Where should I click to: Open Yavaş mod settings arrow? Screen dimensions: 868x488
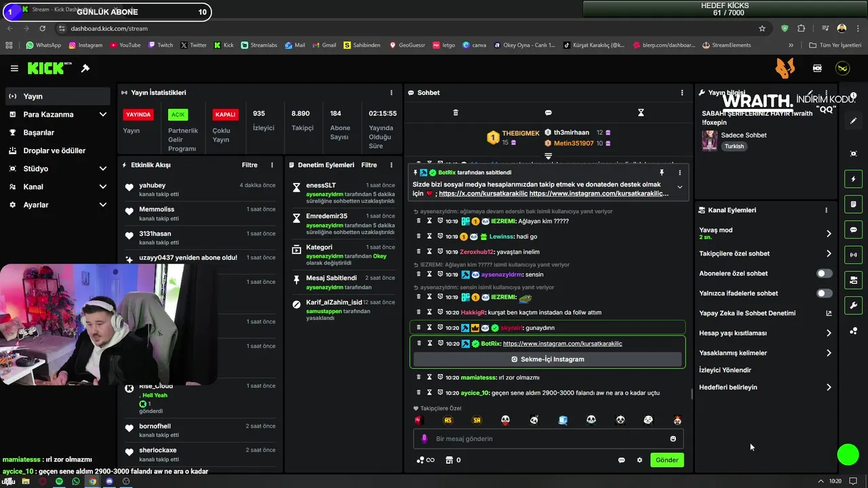point(829,234)
